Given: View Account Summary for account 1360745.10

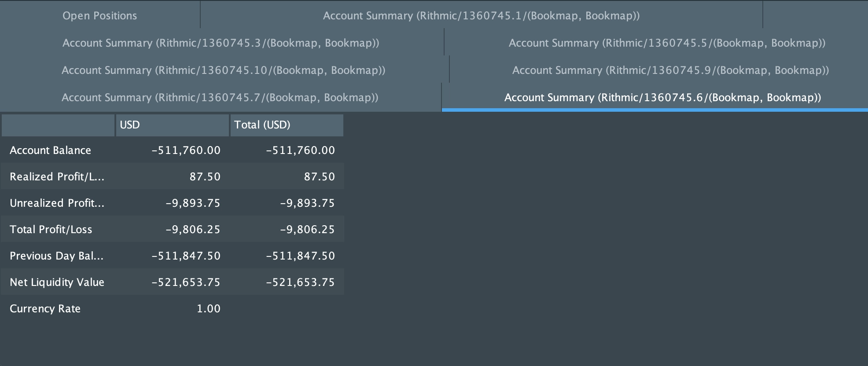Looking at the screenshot, I should pyautogui.click(x=224, y=70).
